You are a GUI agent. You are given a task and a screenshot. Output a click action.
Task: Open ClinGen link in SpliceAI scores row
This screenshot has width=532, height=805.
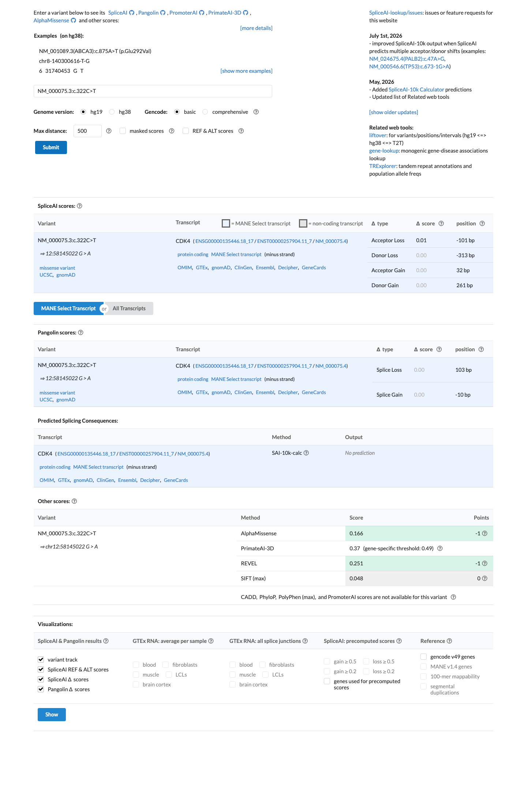243,267
